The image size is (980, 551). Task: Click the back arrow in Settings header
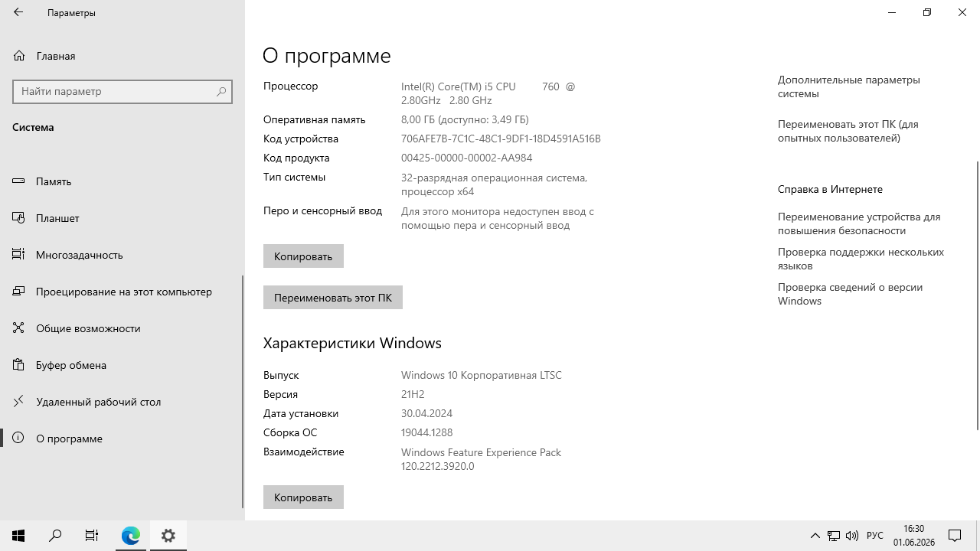pyautogui.click(x=18, y=12)
